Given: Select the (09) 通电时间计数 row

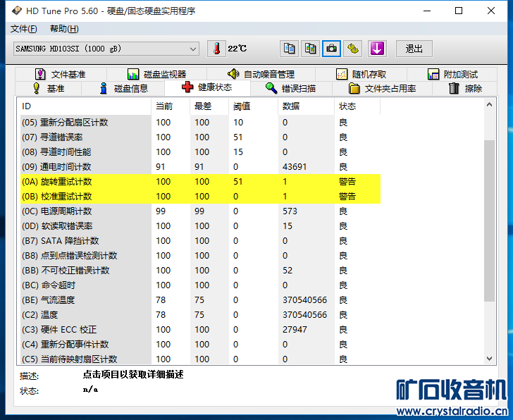Looking at the screenshot, I should 200,167.
